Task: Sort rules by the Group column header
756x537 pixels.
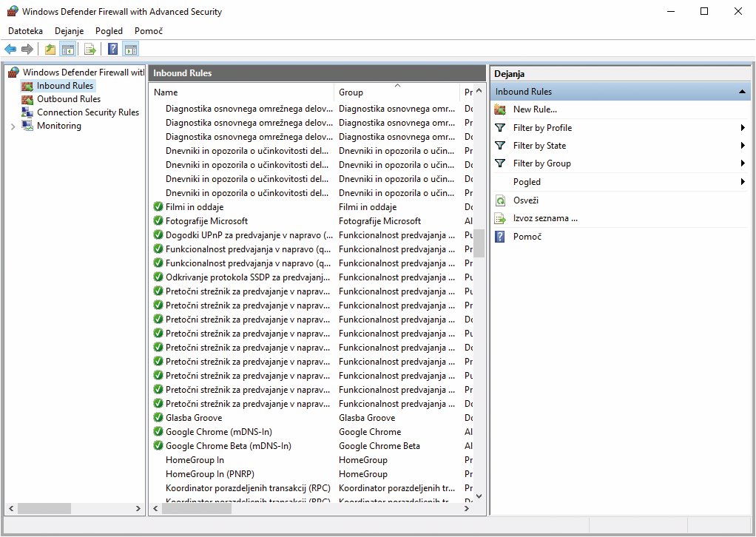Action: pyautogui.click(x=396, y=92)
